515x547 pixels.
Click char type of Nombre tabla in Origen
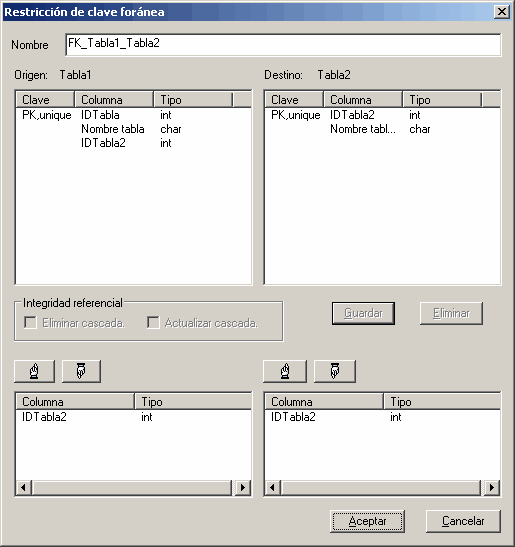point(171,129)
